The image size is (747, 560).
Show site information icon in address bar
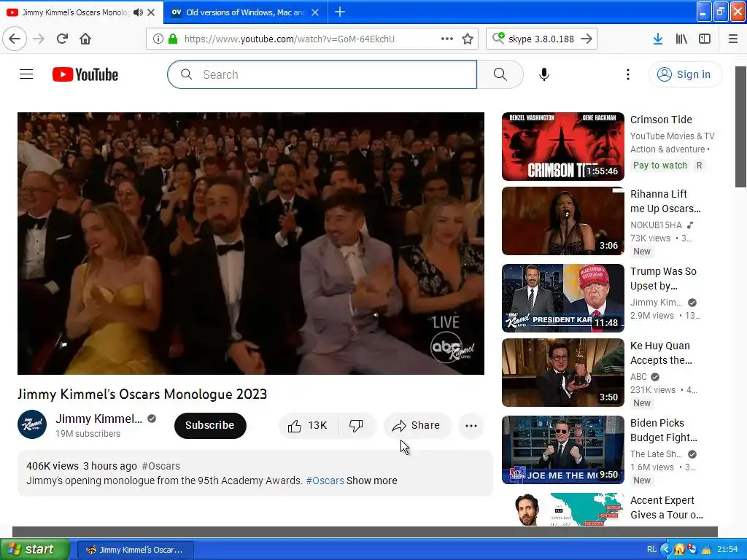click(158, 39)
